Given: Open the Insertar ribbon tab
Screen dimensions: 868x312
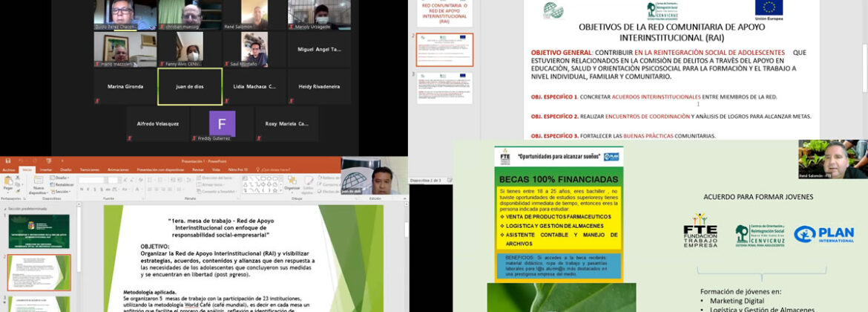Looking at the screenshot, I should (45, 169).
